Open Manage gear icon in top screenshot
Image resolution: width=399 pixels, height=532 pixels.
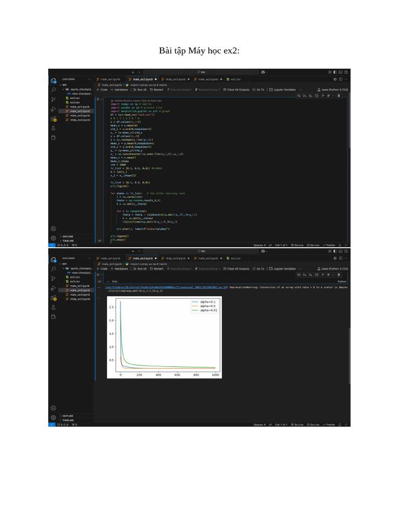(x=54, y=238)
